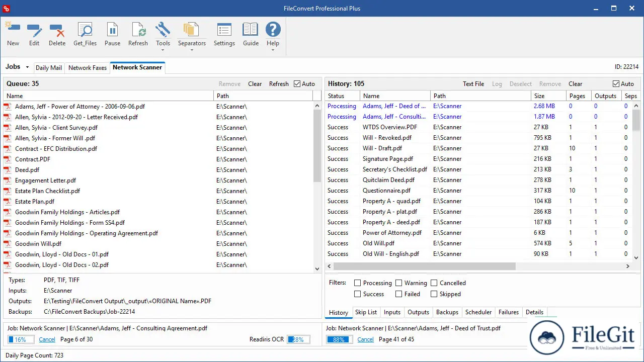The height and width of the screenshot is (362, 644).
Task: Switch to the Network Faxes tab
Action: [88, 68]
